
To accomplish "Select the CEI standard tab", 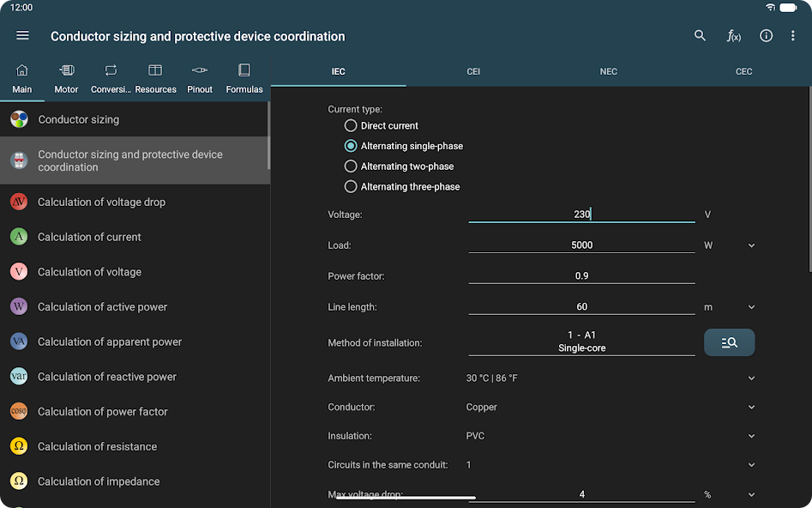I will (473, 71).
